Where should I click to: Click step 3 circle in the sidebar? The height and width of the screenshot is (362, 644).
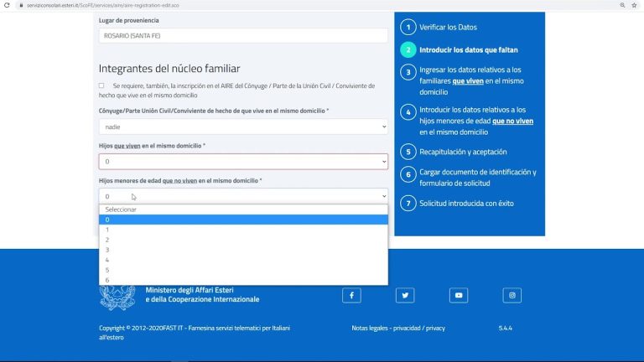[408, 72]
